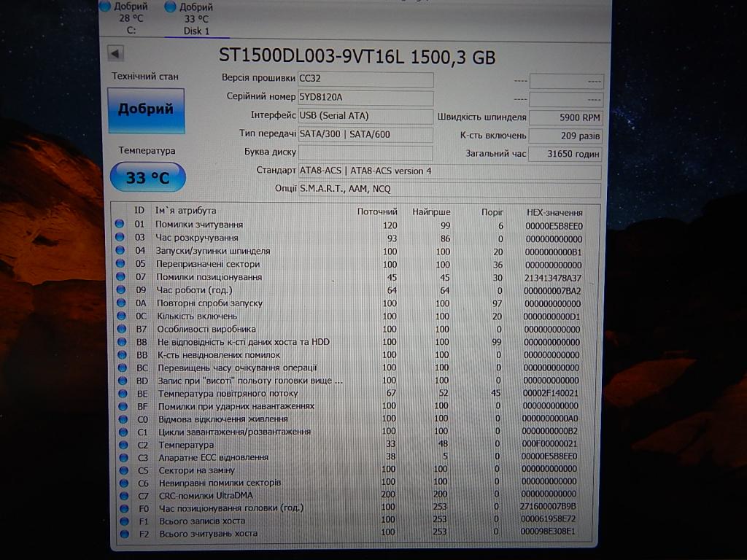This screenshot has height=560, width=747.
Task: Click the interface field USB (Serial ATA)
Action: [x=365, y=116]
